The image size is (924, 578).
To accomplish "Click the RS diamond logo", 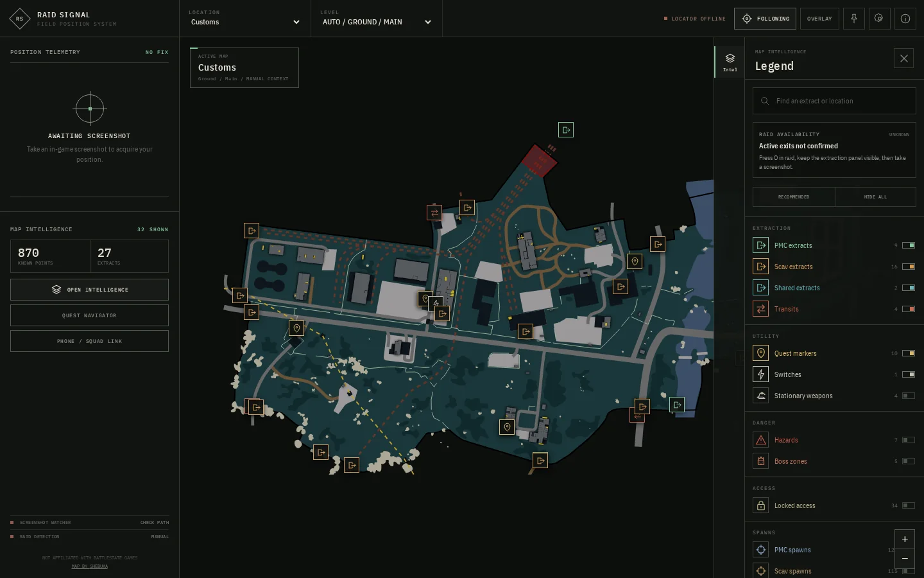I will [20, 19].
